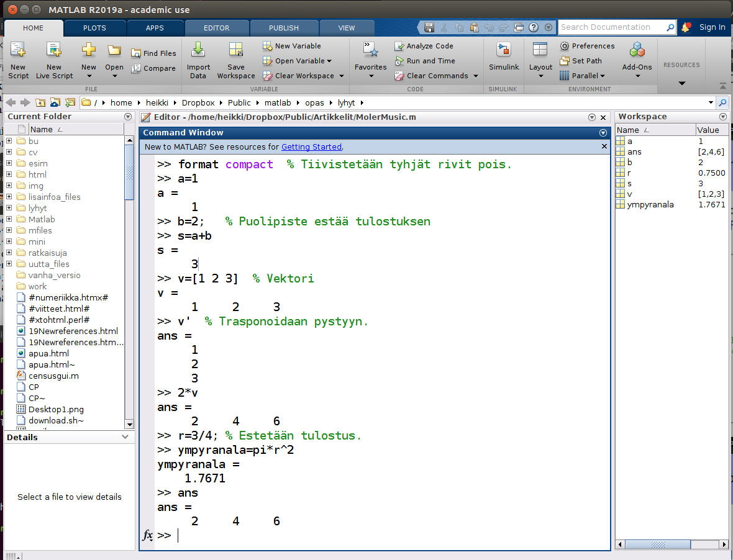Click the Getting Started link
The image size is (733, 560).
tap(311, 147)
